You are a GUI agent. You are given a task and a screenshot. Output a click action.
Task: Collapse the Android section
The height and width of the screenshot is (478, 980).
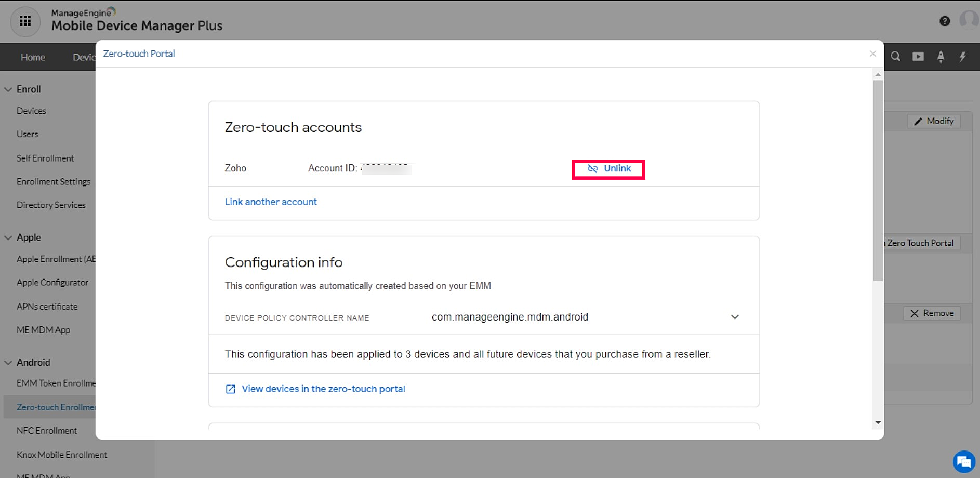[8, 363]
